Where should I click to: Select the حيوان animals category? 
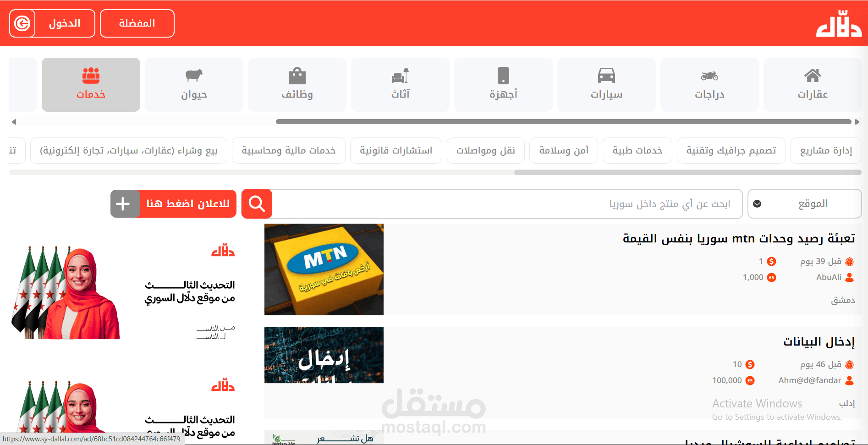tap(193, 85)
